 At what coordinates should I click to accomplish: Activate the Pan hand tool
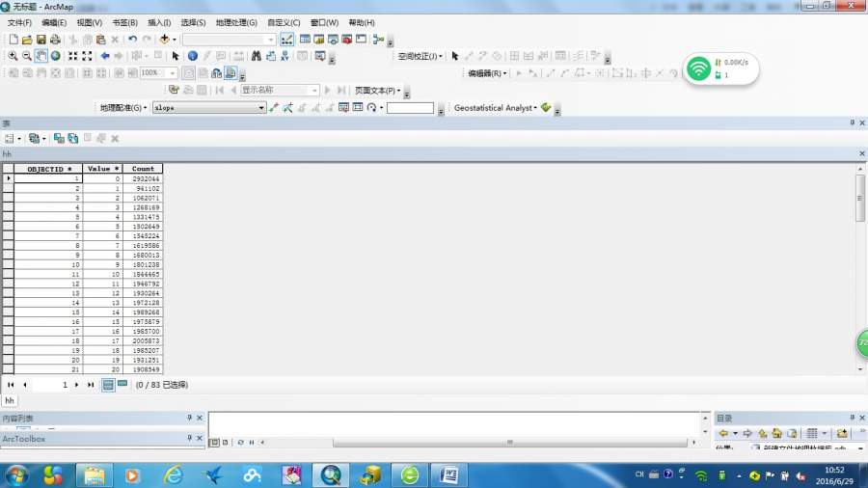point(41,56)
